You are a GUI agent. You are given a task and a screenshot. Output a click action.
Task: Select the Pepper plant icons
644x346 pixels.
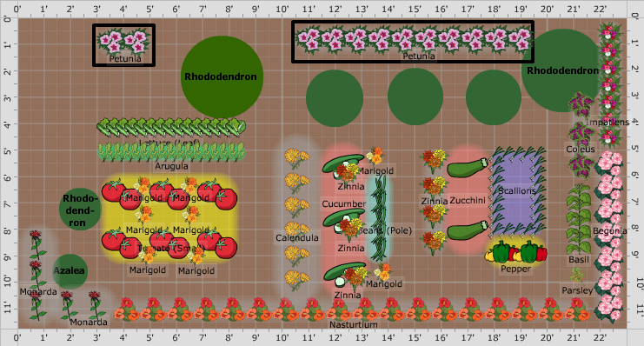[516, 251]
